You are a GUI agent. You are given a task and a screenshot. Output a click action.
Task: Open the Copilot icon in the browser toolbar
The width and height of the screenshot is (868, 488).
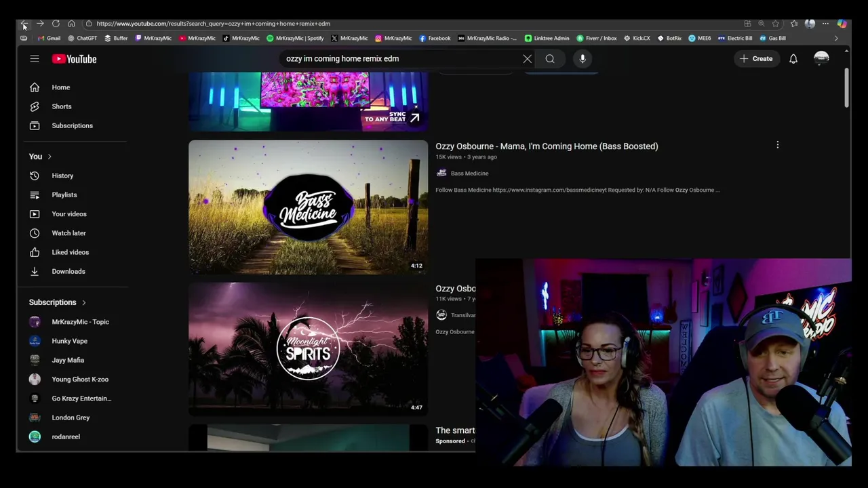pyautogui.click(x=842, y=24)
